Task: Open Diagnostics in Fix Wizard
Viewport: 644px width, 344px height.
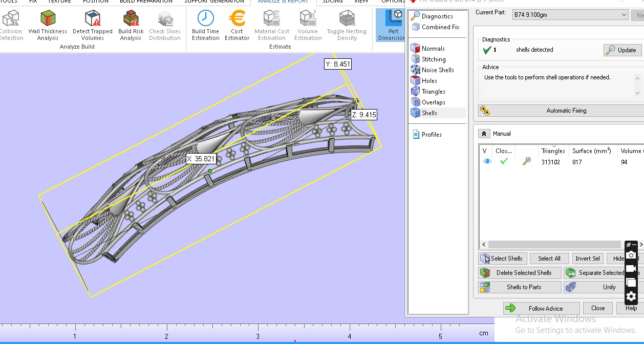Action: [x=432, y=16]
